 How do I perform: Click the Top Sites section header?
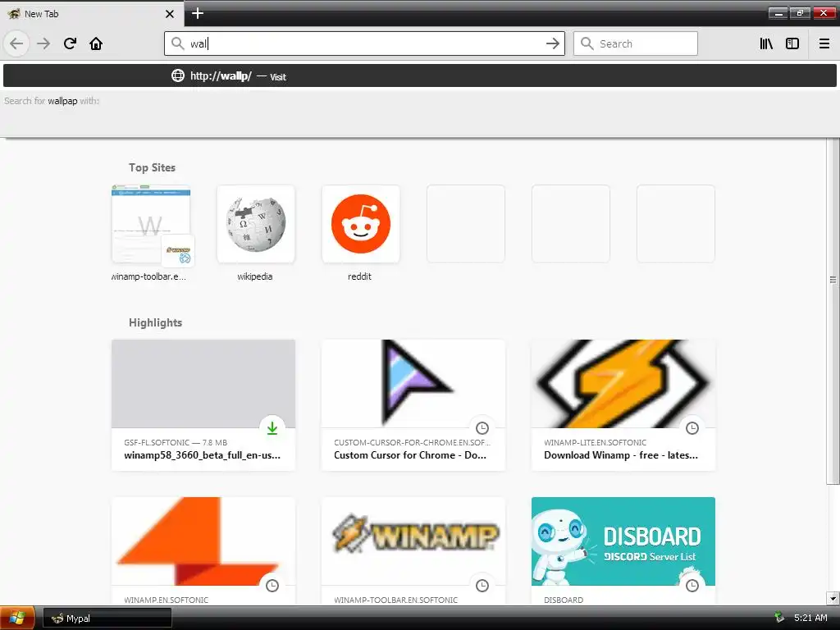(152, 167)
